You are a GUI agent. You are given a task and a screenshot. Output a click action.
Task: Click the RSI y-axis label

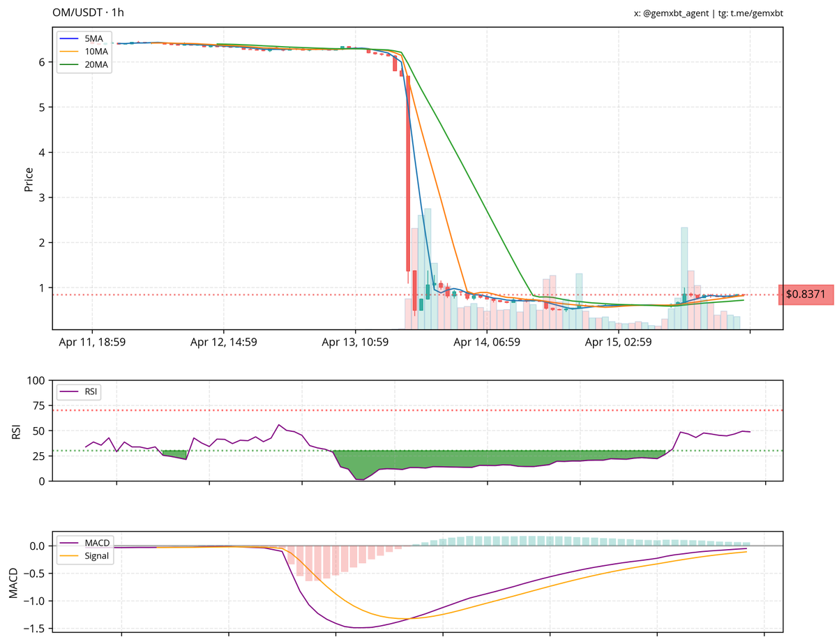click(x=16, y=431)
